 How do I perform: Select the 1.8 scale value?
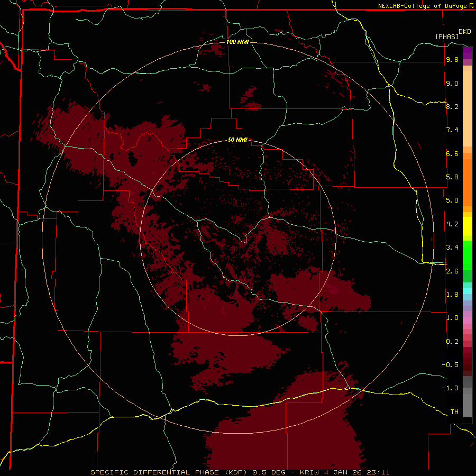tap(452, 294)
